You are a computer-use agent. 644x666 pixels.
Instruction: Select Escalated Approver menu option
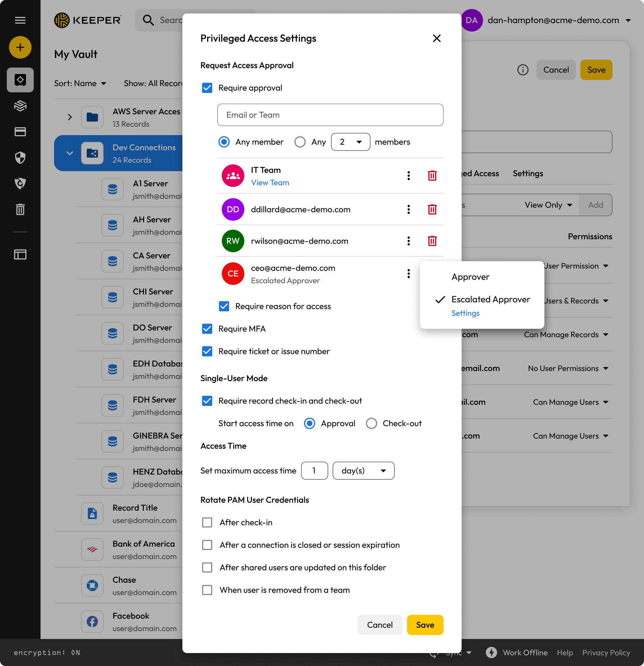pyautogui.click(x=490, y=299)
